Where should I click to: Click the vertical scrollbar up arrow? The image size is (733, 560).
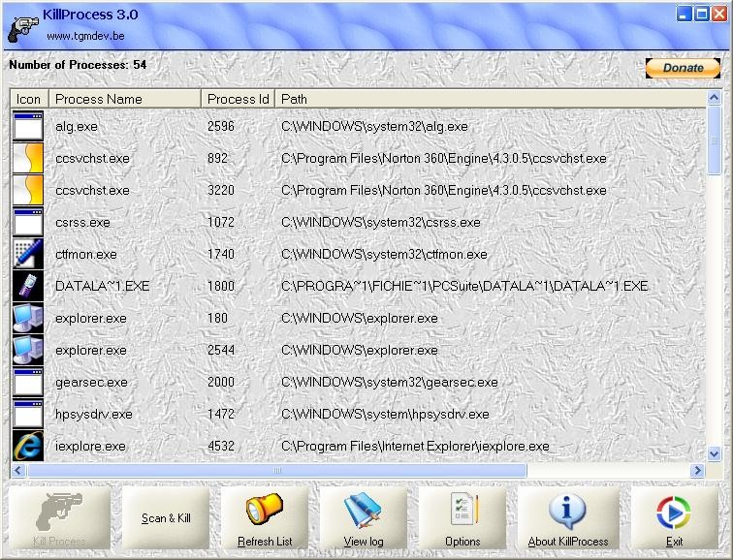714,98
